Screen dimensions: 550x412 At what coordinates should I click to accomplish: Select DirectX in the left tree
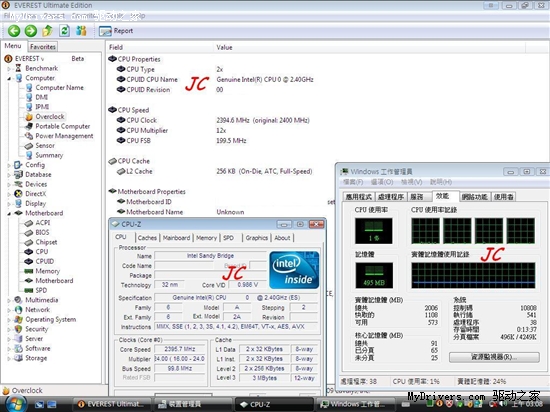point(36,194)
